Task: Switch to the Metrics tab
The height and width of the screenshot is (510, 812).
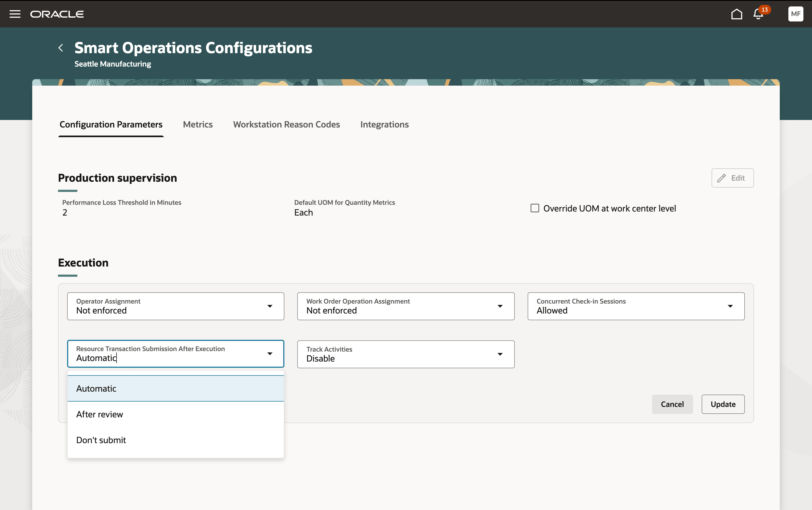Action: click(x=198, y=124)
